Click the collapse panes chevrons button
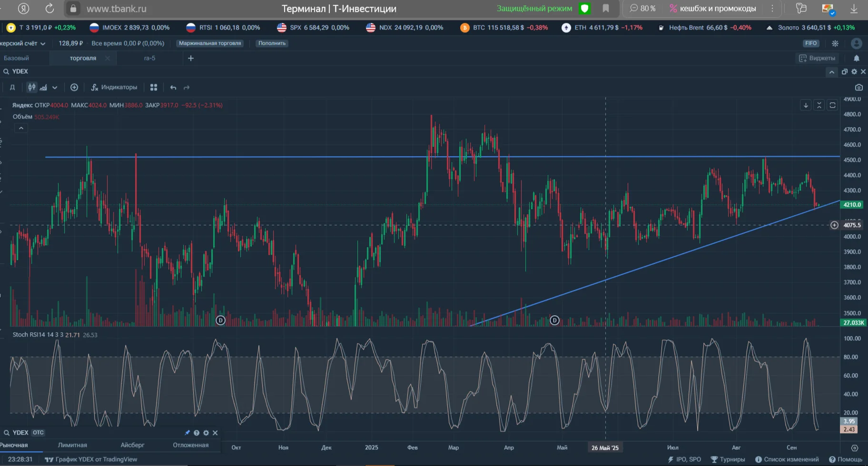 click(819, 105)
